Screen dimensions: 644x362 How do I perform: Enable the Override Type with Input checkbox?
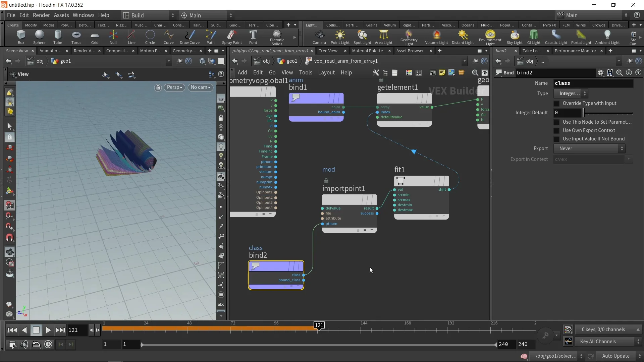click(557, 103)
